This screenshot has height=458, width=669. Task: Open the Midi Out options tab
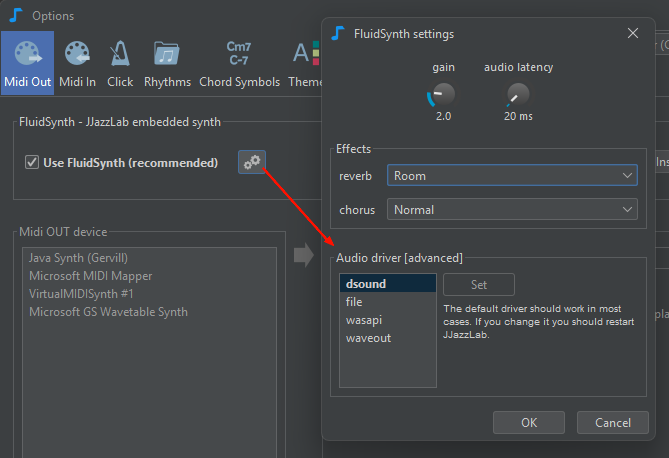tap(27, 62)
